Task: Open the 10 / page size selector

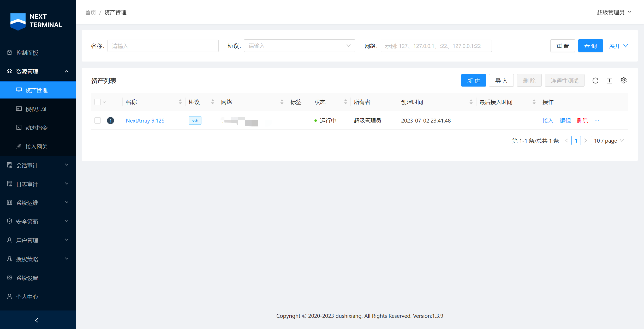Action: (x=609, y=141)
